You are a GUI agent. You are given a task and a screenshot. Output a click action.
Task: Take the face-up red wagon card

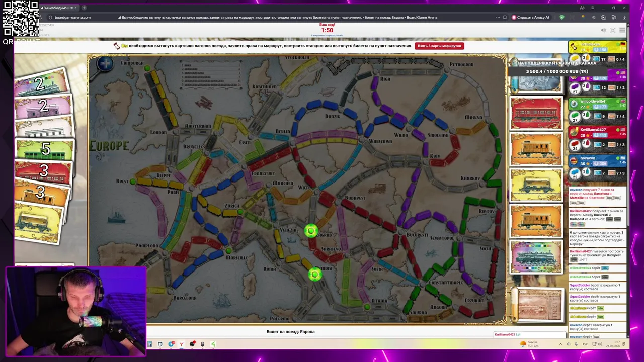pyautogui.click(x=536, y=113)
